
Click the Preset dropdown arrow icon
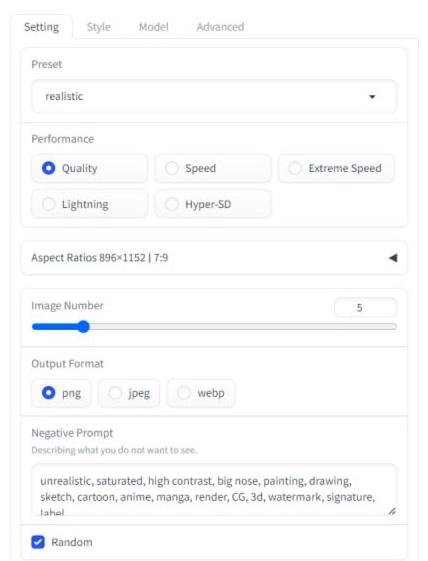[x=372, y=97]
